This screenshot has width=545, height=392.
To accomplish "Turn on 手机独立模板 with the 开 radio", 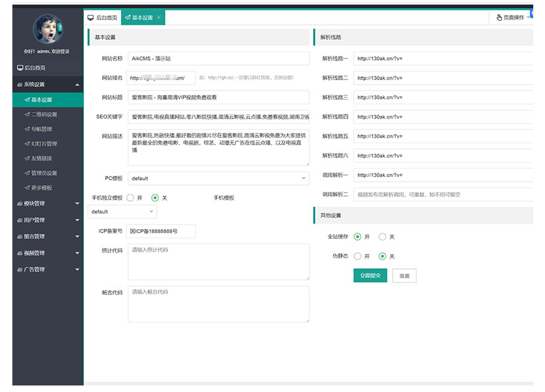I will click(x=130, y=198).
